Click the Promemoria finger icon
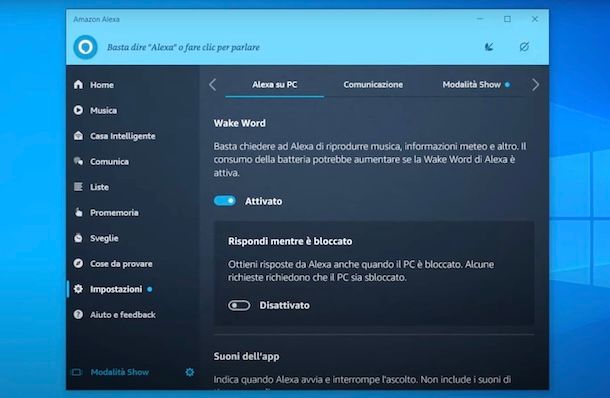The width and height of the screenshot is (610, 398). pyautogui.click(x=78, y=212)
